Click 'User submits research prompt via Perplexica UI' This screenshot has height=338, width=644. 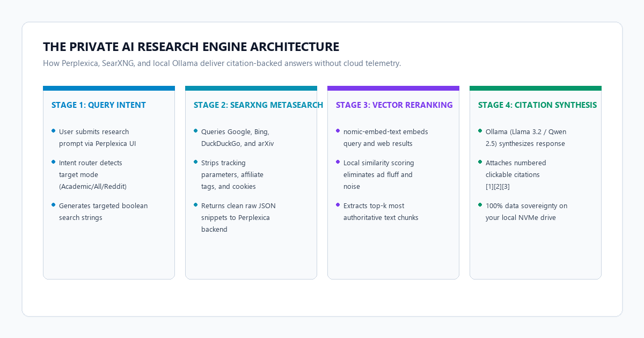tap(98, 137)
